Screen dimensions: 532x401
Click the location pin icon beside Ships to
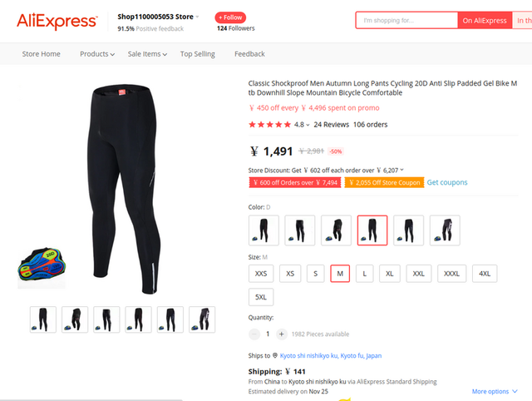tap(275, 355)
